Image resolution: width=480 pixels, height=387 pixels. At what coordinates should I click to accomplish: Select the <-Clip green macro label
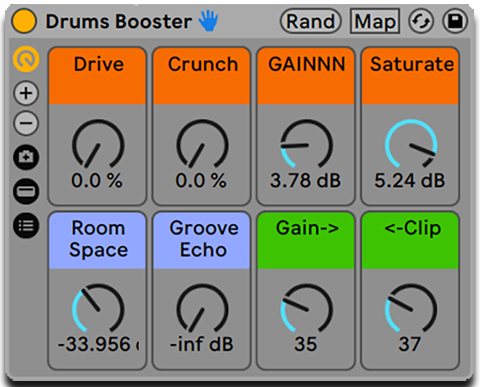410,240
